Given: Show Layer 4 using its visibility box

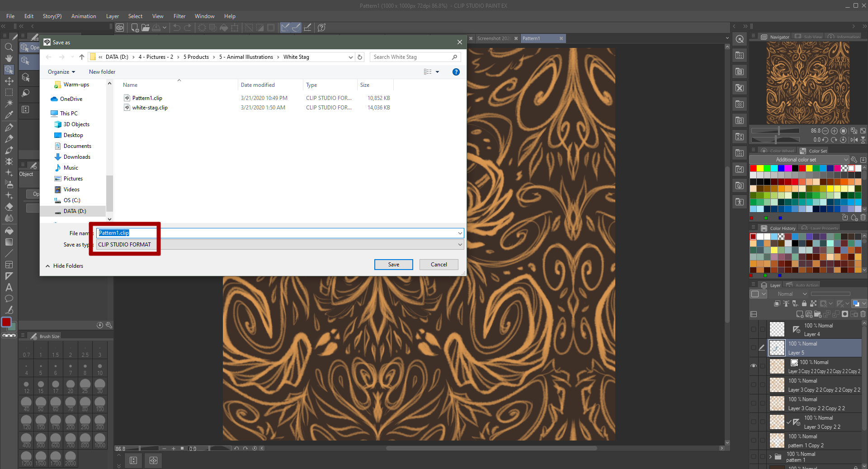Looking at the screenshot, I should coord(753,329).
